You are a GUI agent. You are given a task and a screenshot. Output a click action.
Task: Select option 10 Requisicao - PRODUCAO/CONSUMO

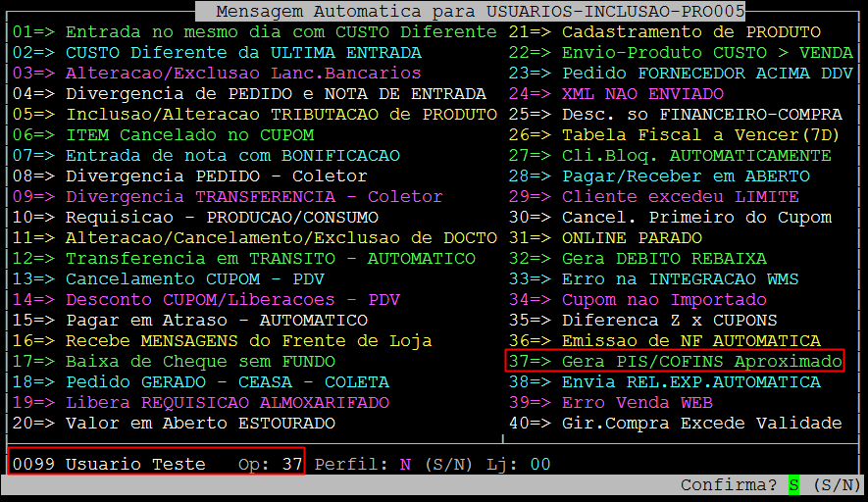(195, 218)
